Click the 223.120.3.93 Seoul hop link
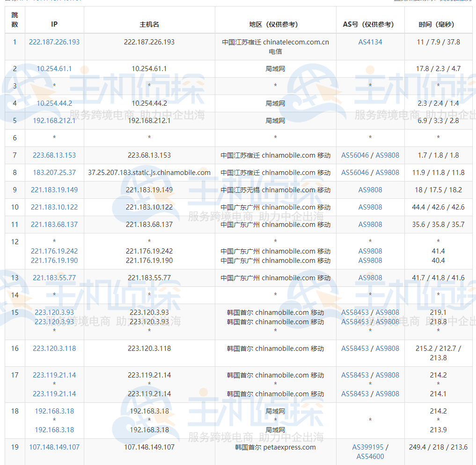The image size is (476, 465). 54,312
